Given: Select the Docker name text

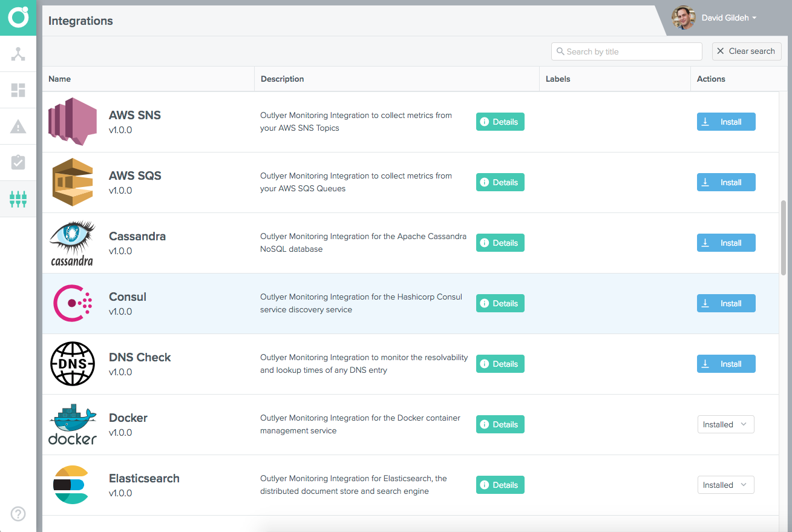Looking at the screenshot, I should tap(128, 418).
